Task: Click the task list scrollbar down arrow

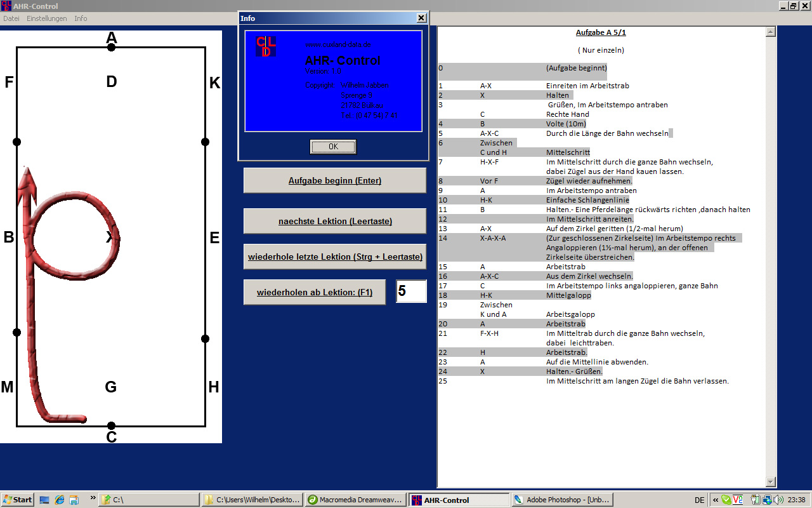Action: tap(771, 482)
